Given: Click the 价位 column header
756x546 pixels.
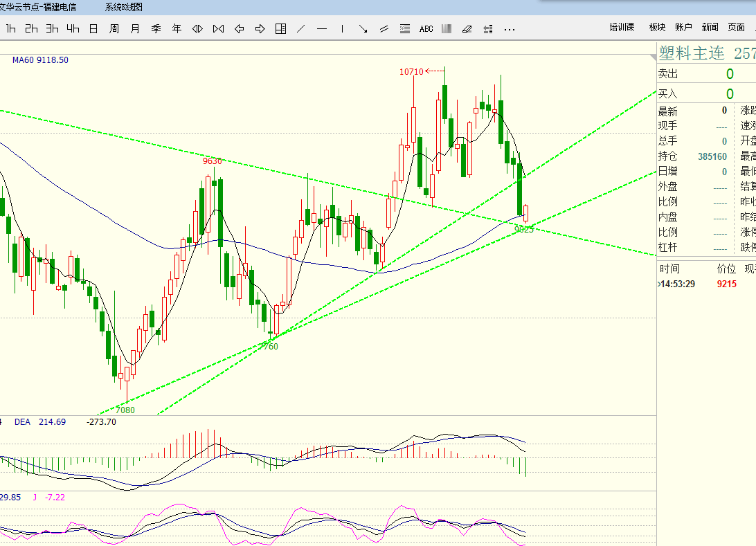Looking at the screenshot, I should coord(726,269).
